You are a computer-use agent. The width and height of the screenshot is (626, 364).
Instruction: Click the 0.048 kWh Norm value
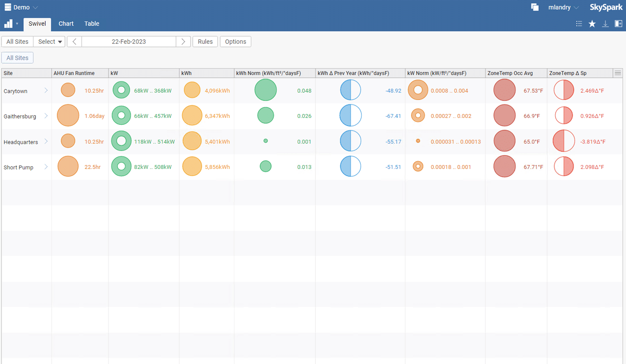[x=304, y=90]
